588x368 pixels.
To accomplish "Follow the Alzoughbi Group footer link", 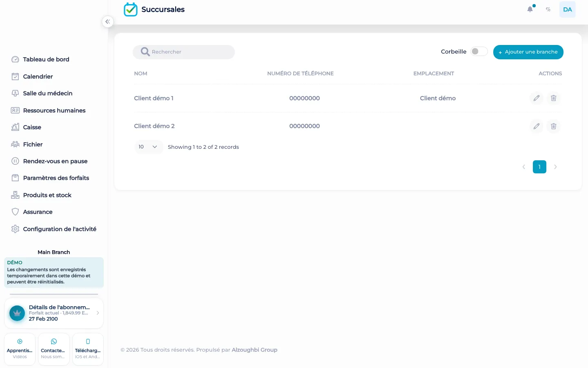I will point(254,350).
